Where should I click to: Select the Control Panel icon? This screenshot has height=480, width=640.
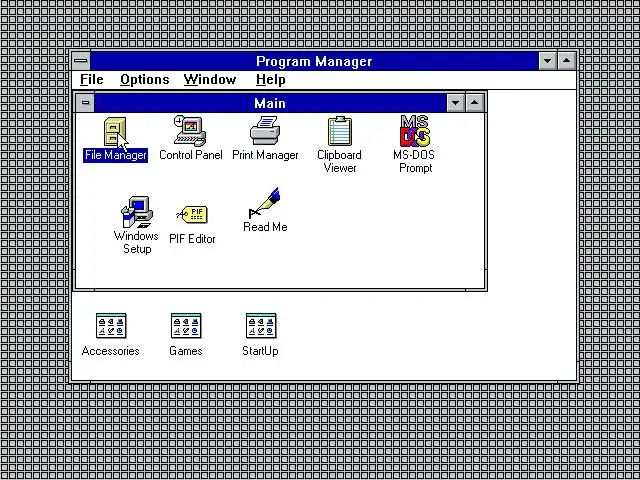tap(190, 131)
